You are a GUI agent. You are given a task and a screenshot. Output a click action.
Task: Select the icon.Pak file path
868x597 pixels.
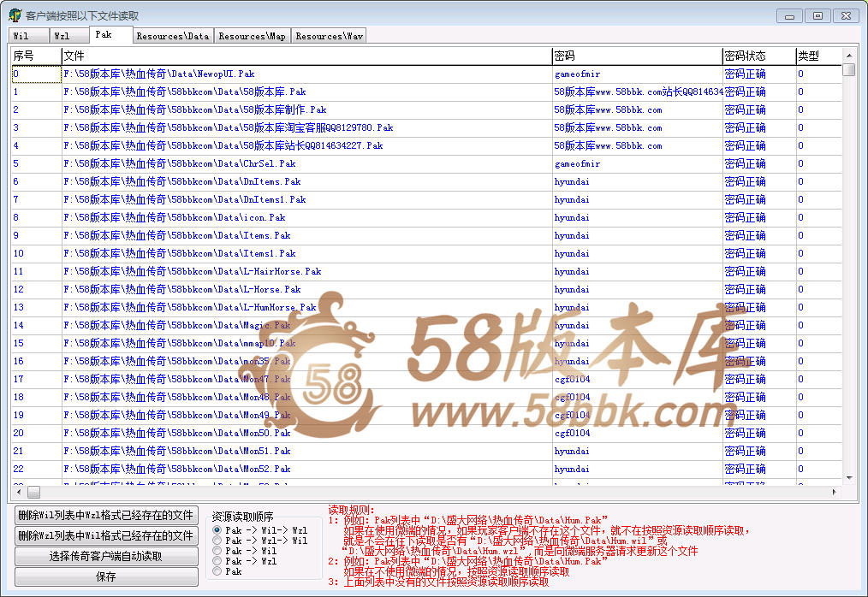pyautogui.click(x=175, y=217)
